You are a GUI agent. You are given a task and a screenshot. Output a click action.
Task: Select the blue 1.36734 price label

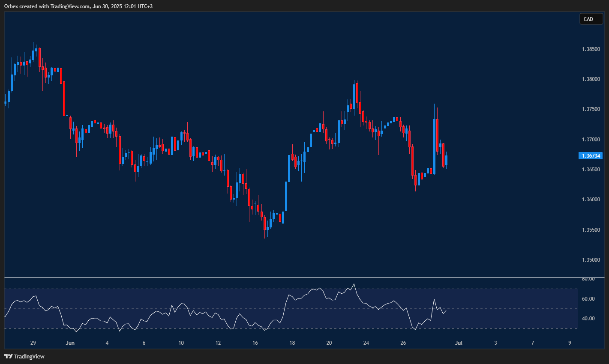[x=591, y=155]
